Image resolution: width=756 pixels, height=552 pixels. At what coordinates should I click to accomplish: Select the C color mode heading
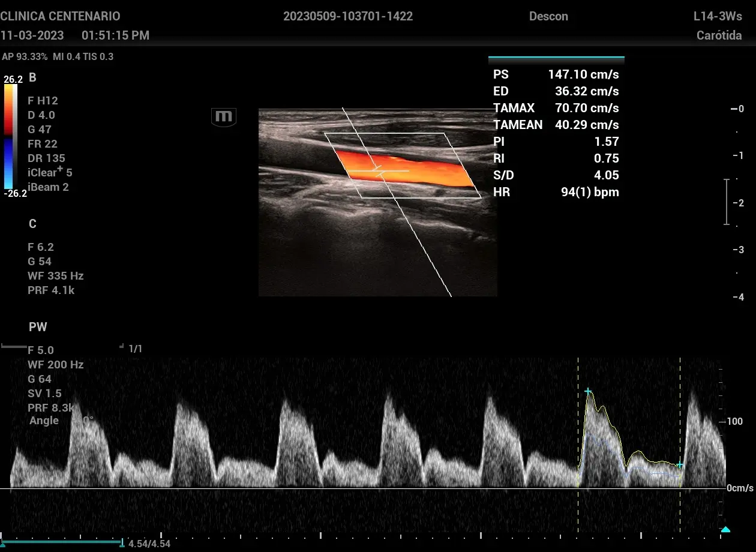(32, 224)
